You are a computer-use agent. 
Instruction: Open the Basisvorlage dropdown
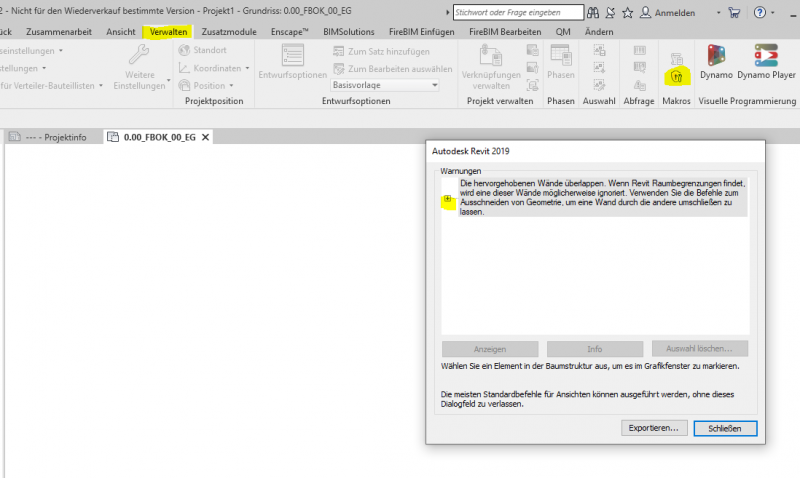click(385, 85)
